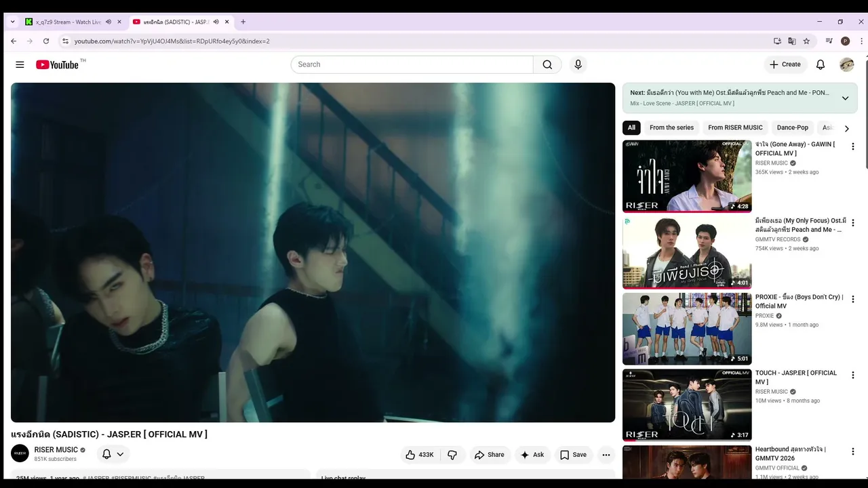
Task: Bookmark this tab with the star
Action: tap(806, 41)
